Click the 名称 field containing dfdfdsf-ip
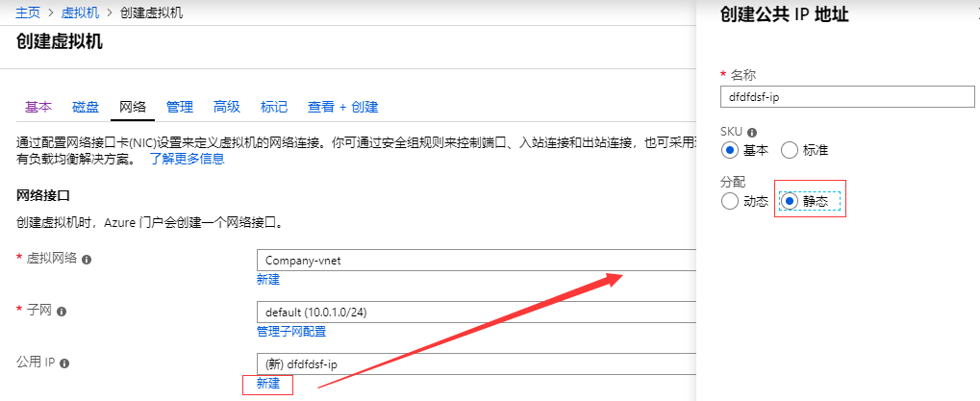 point(846,96)
